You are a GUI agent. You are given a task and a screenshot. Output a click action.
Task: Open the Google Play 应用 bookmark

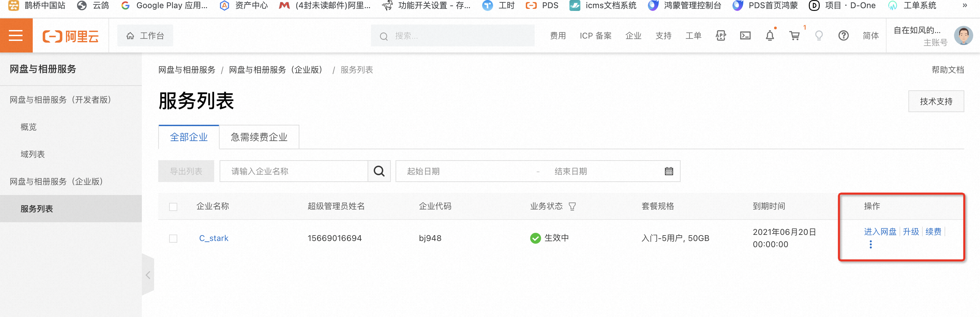pos(164,5)
